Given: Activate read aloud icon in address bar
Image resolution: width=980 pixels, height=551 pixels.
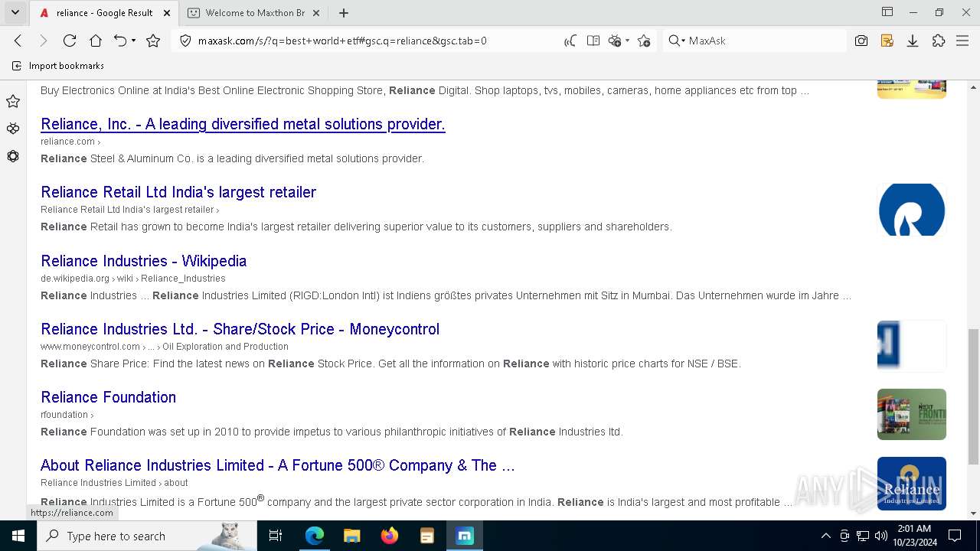Looking at the screenshot, I should click(570, 41).
